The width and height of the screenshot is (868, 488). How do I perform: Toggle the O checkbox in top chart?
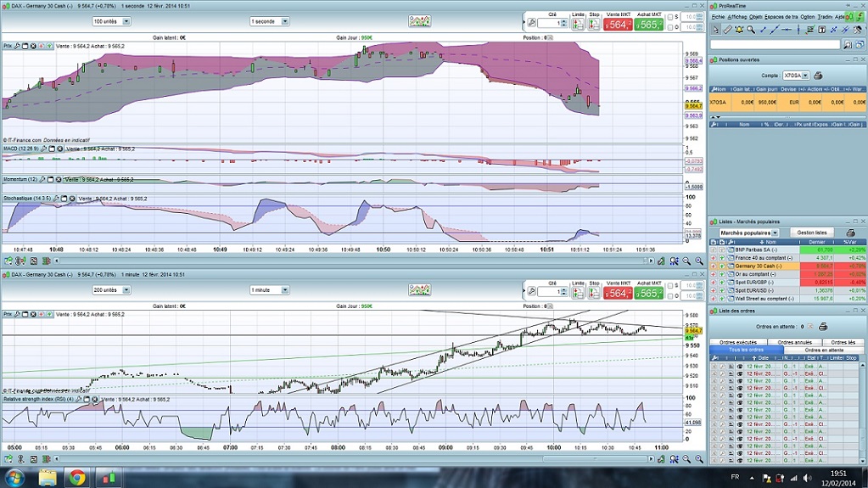670,27
